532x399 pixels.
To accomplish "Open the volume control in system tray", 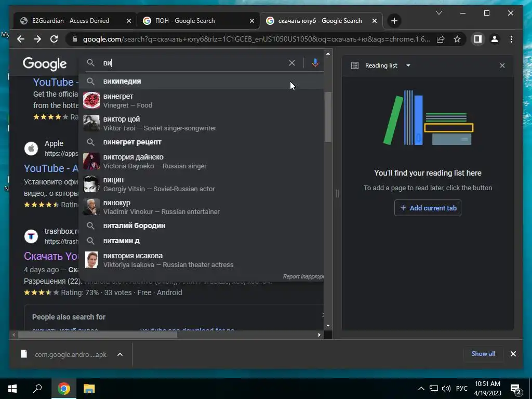I will click(446, 389).
